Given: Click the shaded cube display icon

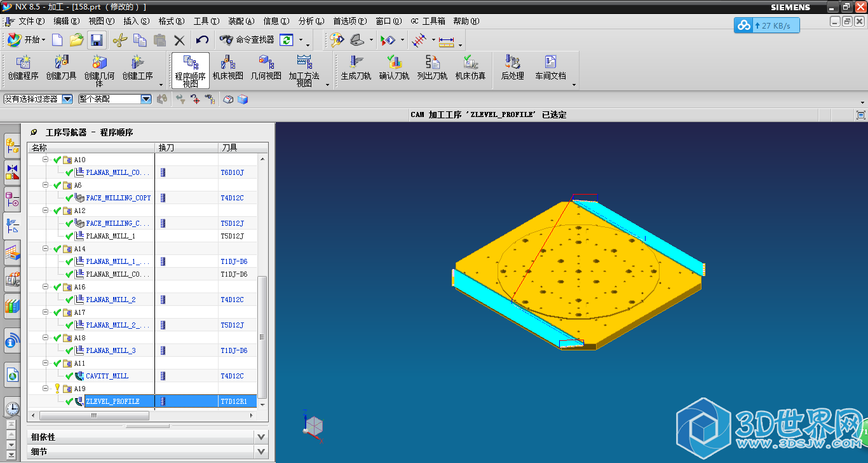Looking at the screenshot, I should (x=242, y=99).
